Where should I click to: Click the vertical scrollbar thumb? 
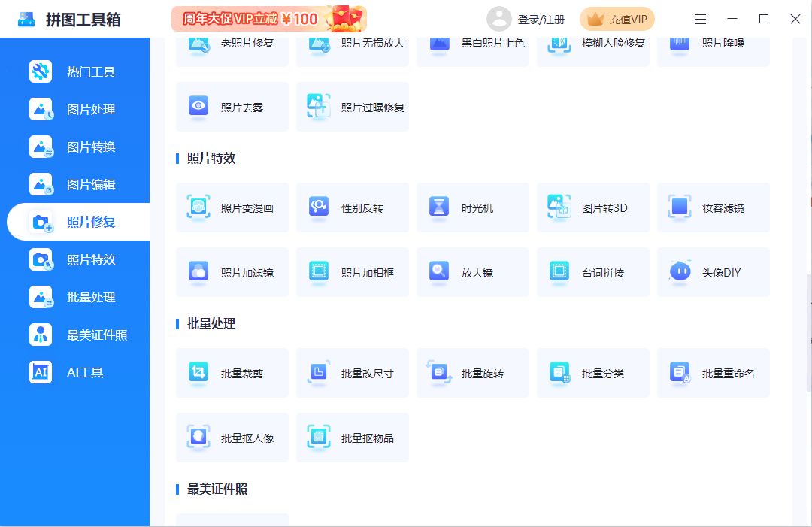[809, 333]
